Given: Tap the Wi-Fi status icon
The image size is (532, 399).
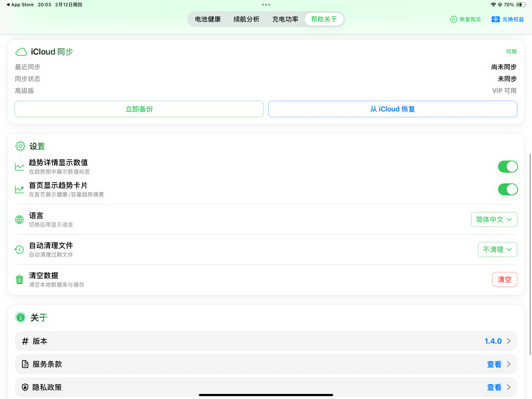Looking at the screenshot, I should 493,4.
